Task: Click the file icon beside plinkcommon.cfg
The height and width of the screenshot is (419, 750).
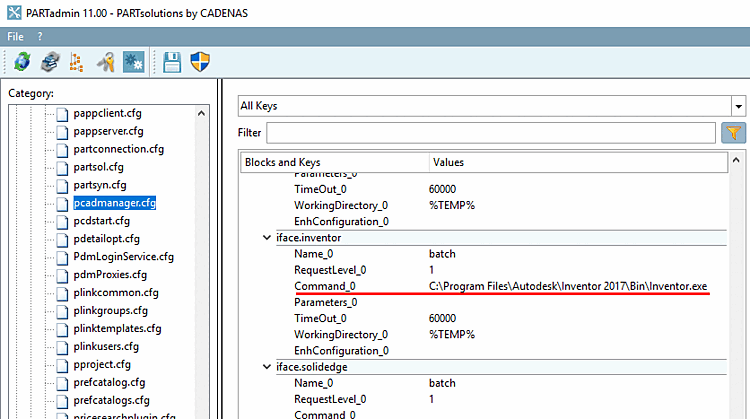Action: pyautogui.click(x=62, y=293)
